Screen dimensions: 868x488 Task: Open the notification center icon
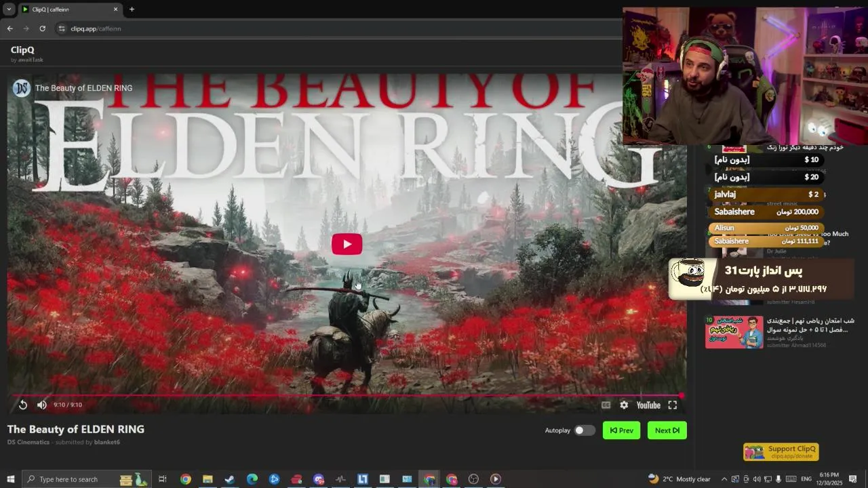coord(853,479)
